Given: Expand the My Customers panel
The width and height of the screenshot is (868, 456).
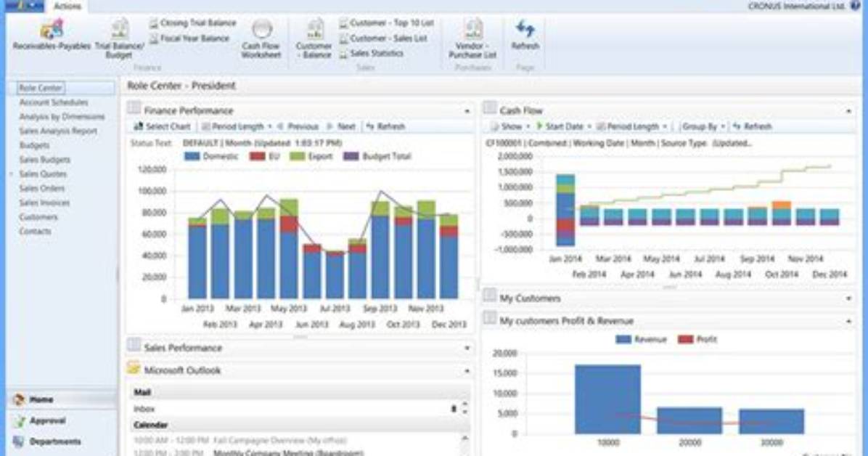Looking at the screenshot, I should pos(848,299).
